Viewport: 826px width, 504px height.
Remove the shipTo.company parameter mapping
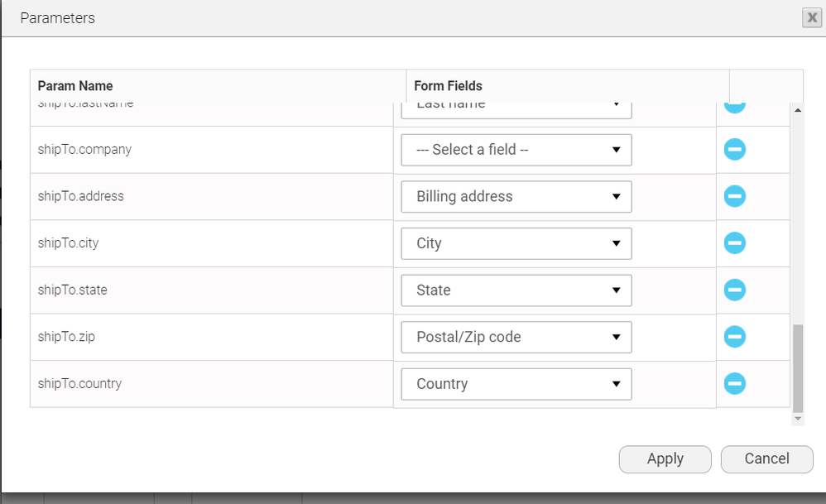coord(735,149)
